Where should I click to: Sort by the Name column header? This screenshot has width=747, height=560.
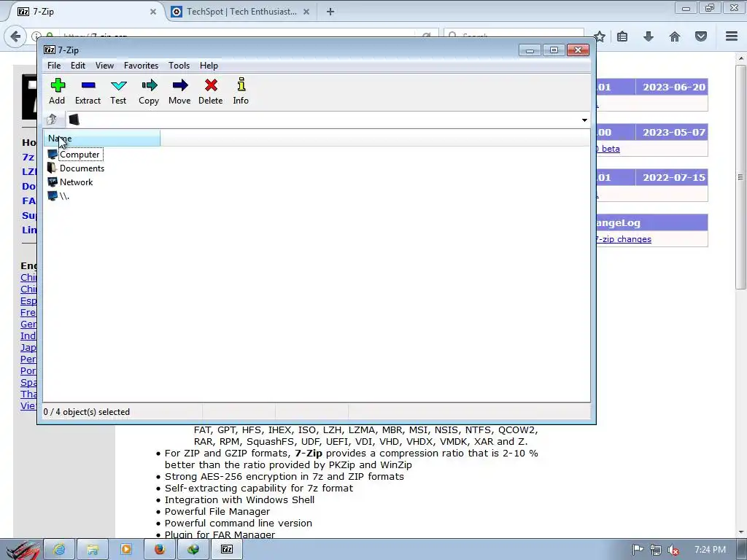[102, 139]
